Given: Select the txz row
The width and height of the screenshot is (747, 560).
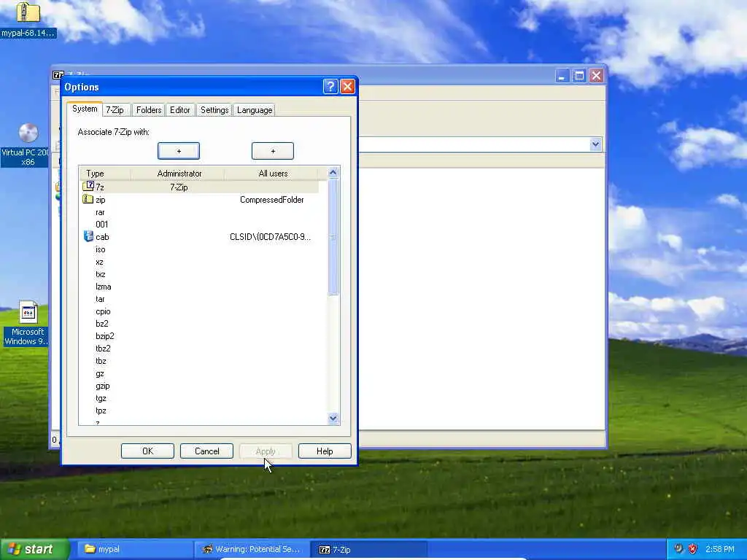Looking at the screenshot, I should pyautogui.click(x=198, y=274).
